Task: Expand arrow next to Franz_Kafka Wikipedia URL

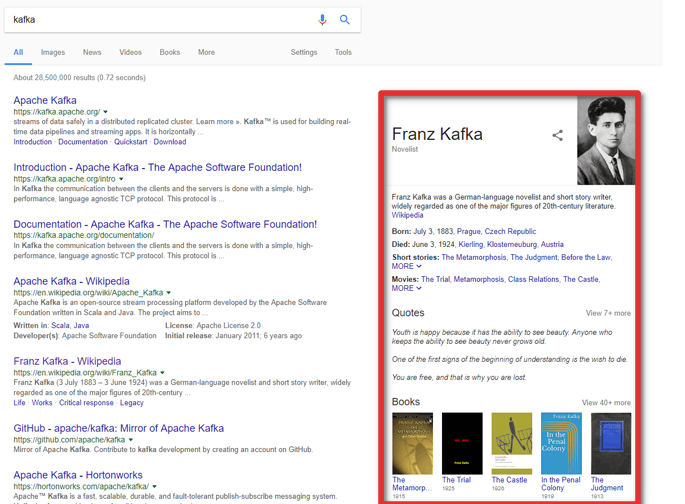Action: pos(162,373)
